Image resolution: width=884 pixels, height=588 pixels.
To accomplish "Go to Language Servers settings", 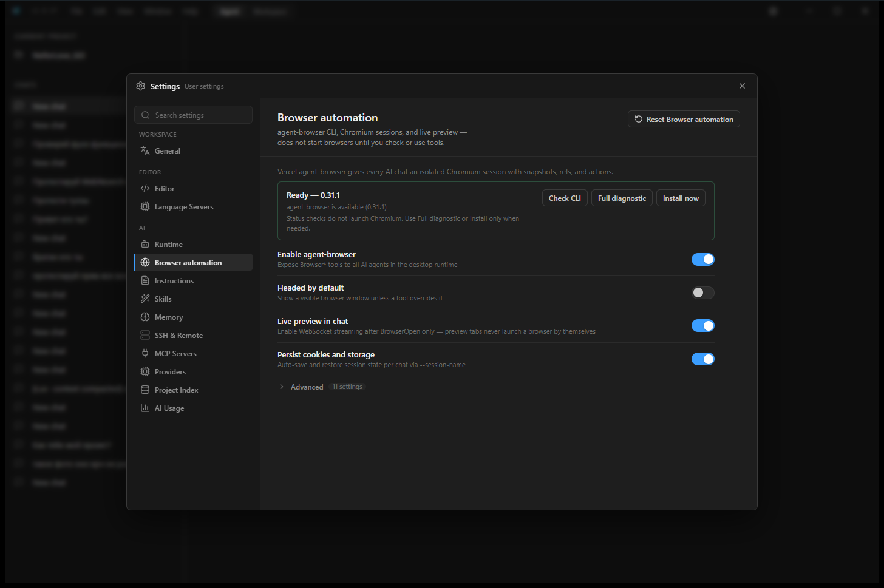I will point(193,207).
